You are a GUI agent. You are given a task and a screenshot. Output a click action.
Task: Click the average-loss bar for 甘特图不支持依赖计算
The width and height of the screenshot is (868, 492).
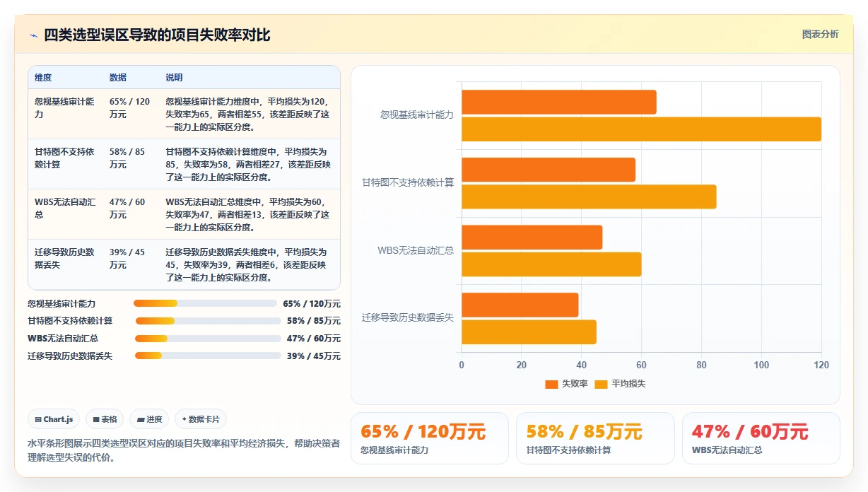coord(589,197)
